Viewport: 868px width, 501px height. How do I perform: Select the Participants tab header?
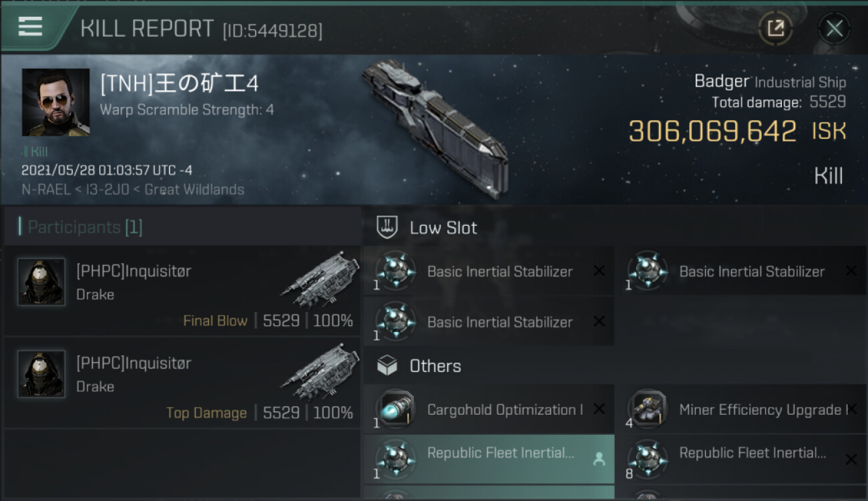coord(85,227)
